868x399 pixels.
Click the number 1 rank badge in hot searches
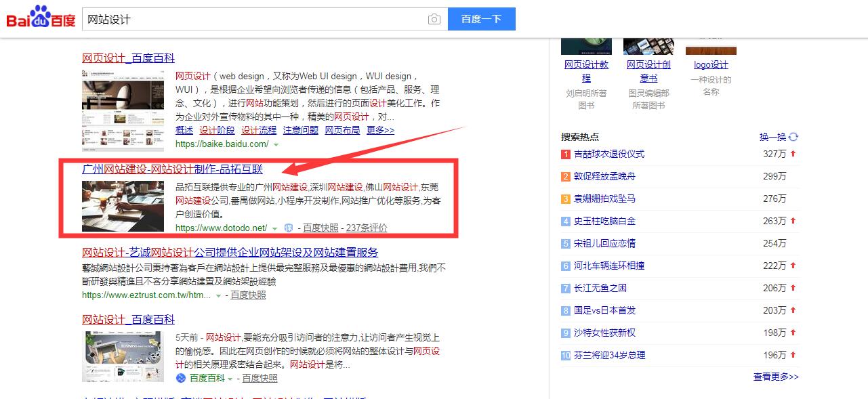click(566, 154)
